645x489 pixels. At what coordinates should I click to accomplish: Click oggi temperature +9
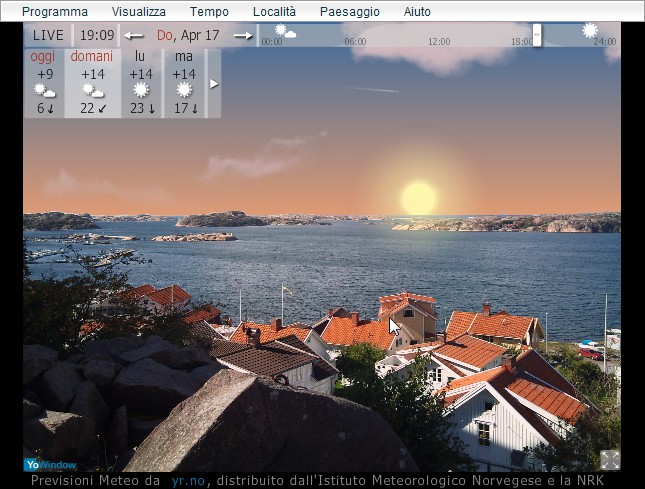45,74
